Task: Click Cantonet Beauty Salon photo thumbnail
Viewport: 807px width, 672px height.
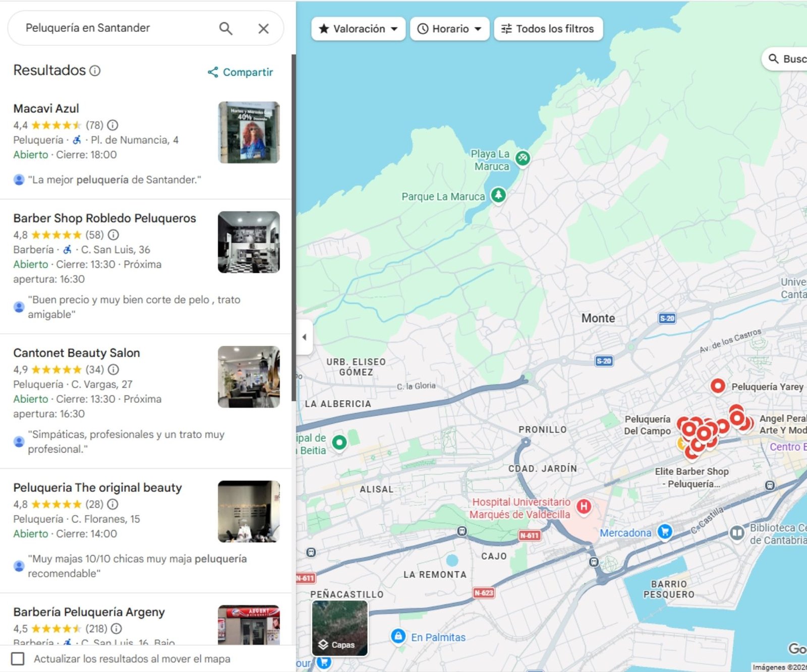Action: [249, 377]
